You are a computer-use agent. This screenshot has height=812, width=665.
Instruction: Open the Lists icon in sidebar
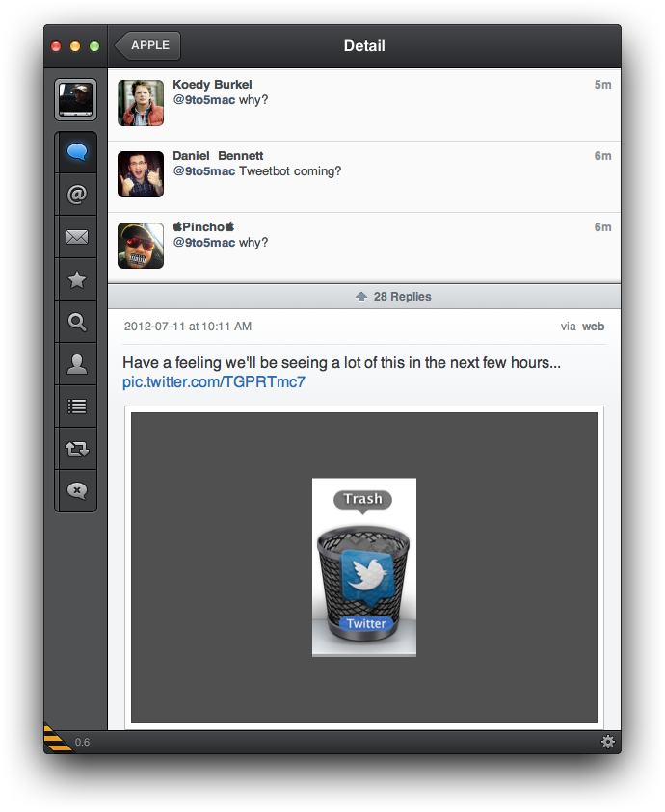(x=76, y=406)
